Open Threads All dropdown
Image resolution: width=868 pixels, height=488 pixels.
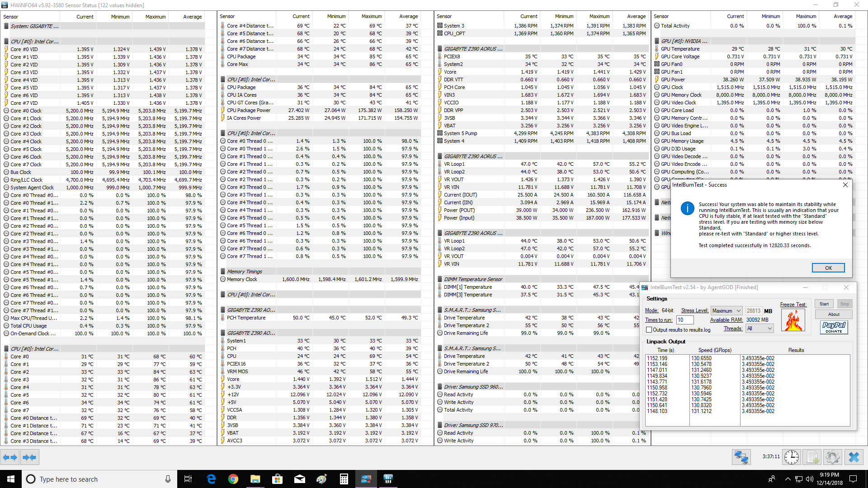click(x=759, y=328)
